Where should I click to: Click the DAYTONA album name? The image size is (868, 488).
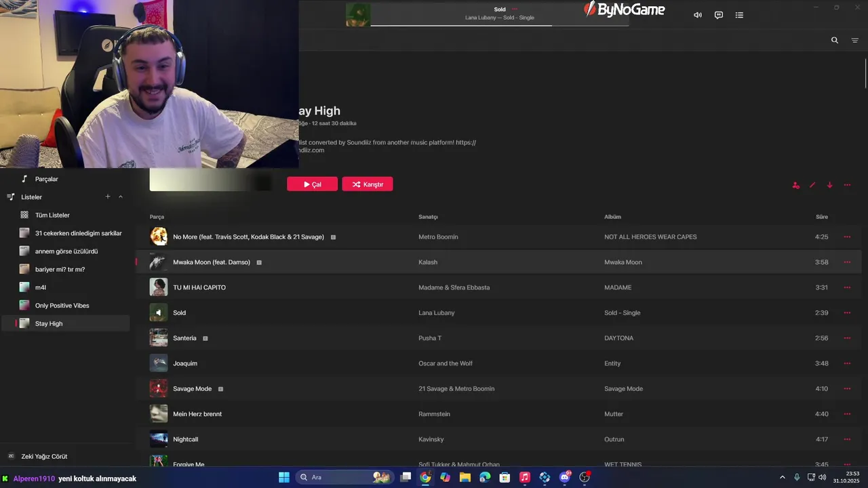pos(619,338)
